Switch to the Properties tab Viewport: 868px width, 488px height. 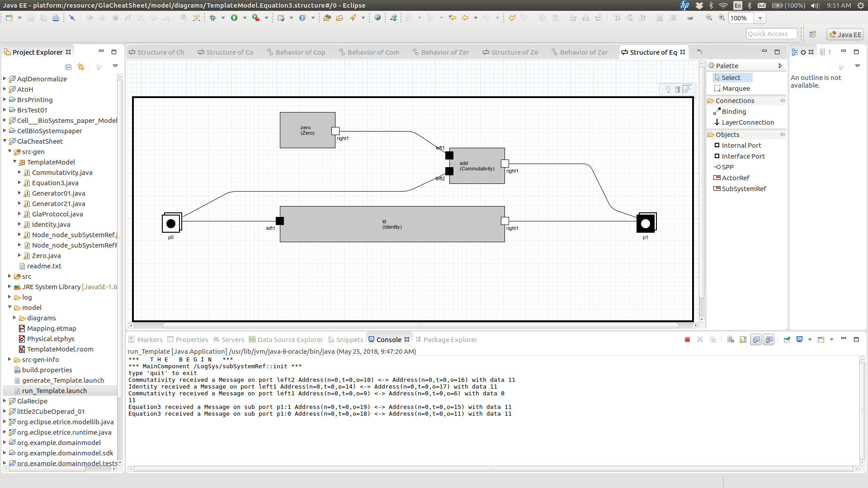point(192,340)
